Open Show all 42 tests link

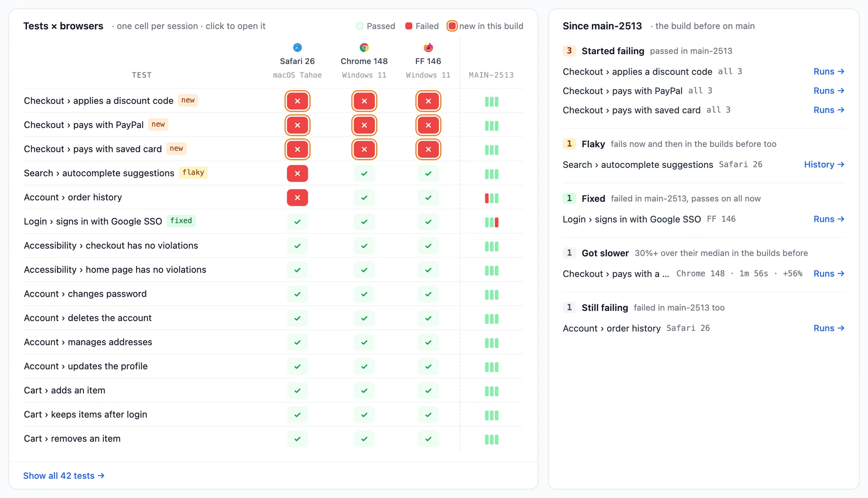64,476
